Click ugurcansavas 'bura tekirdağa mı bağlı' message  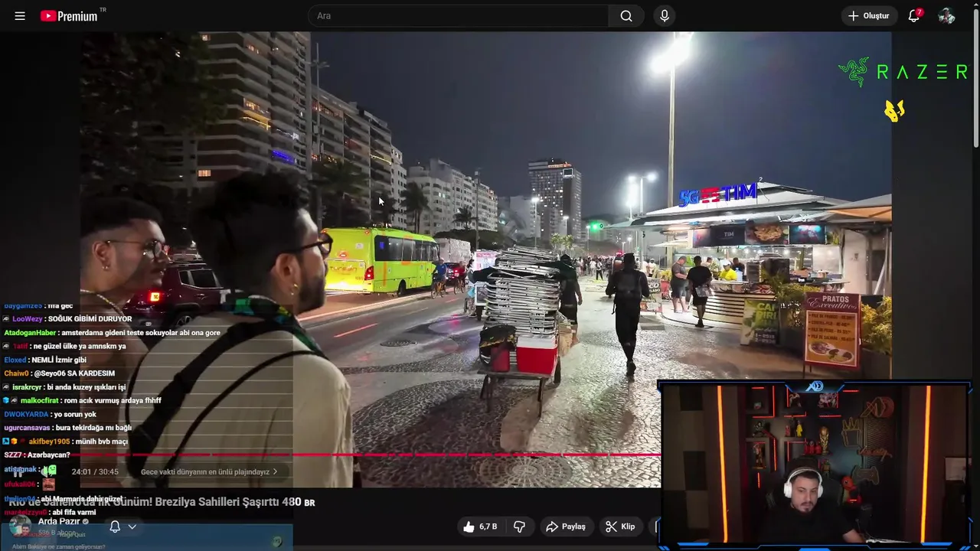(x=67, y=428)
